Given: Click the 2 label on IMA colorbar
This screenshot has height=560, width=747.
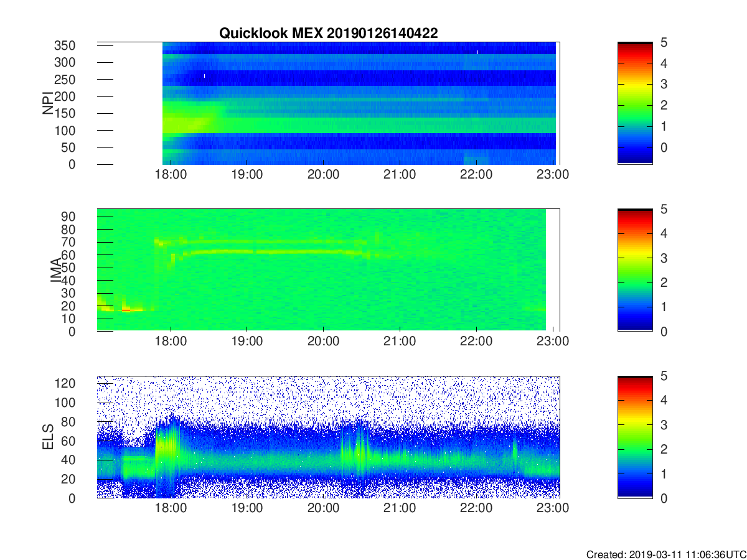Looking at the screenshot, I should click(664, 282).
